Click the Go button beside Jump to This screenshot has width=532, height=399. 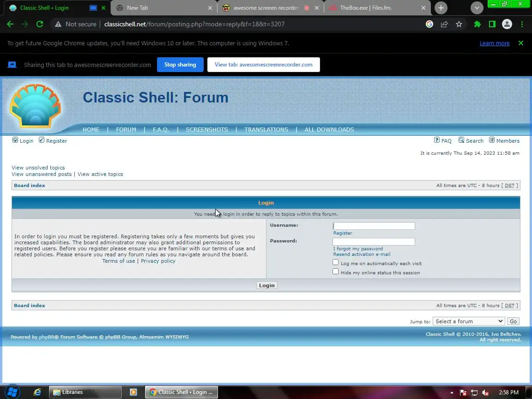point(513,321)
